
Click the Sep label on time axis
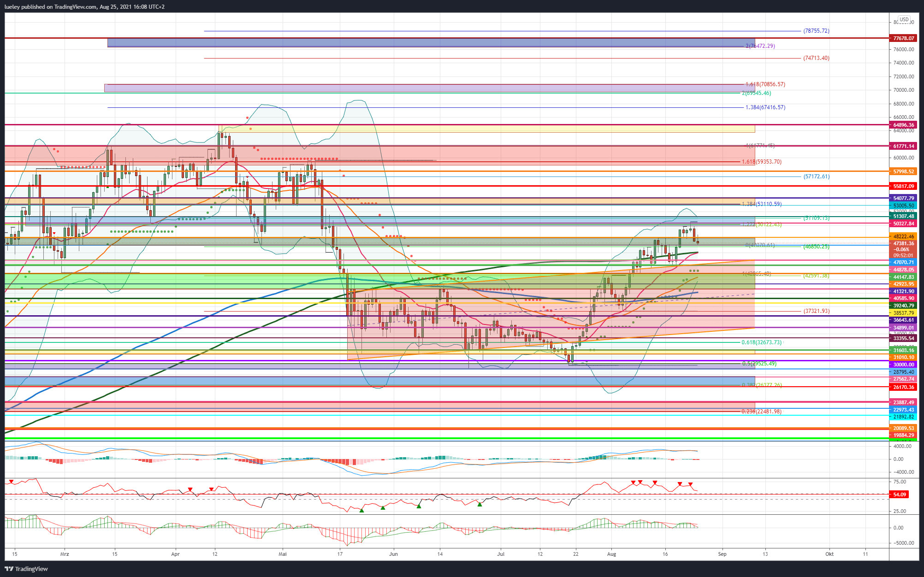click(x=722, y=554)
